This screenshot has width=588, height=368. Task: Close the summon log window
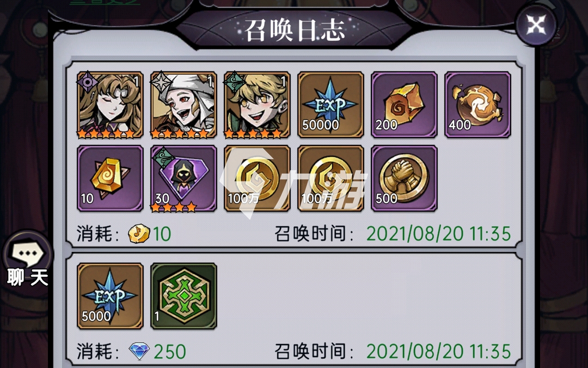coord(536,25)
